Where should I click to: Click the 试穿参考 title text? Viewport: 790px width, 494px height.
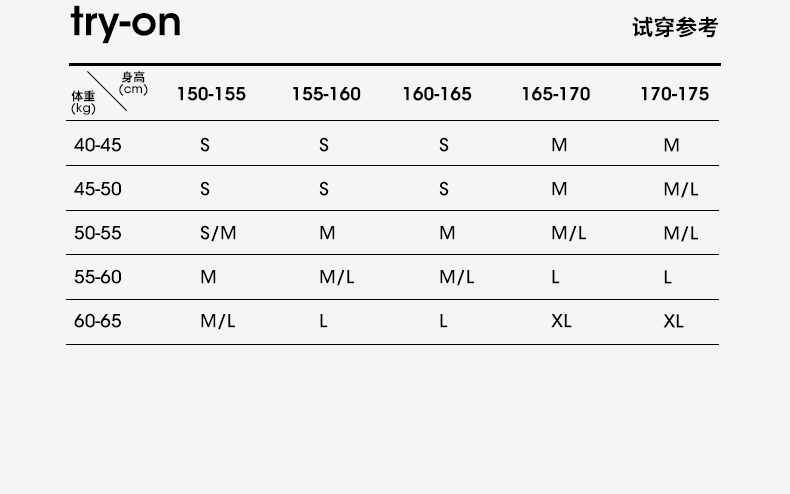tap(674, 28)
